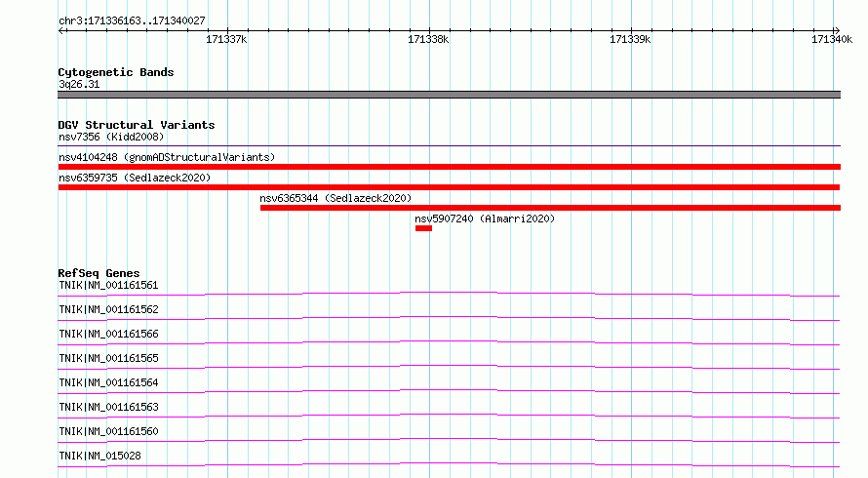
Task: Select the 171337k ruler position label
Action: coord(226,39)
